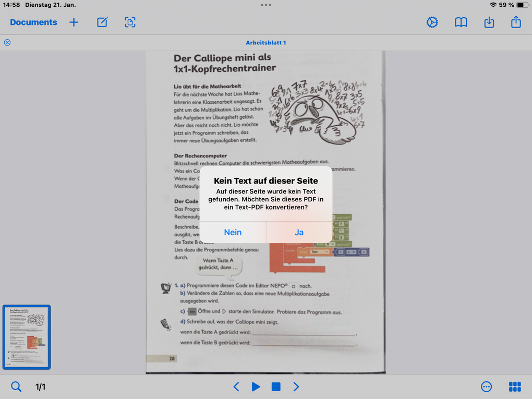The image size is (532, 399).
Task: Tap the download/import icon
Action: point(489,22)
